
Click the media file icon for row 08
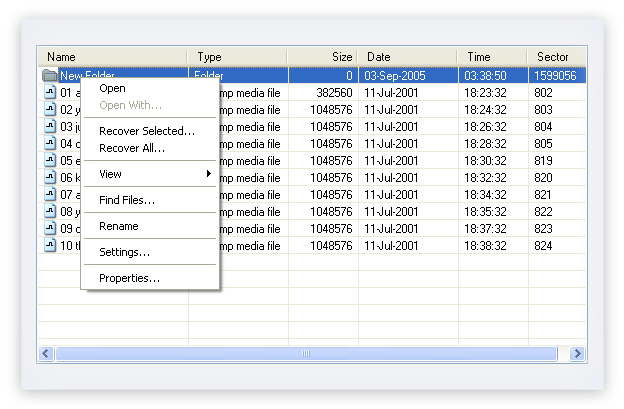click(50, 211)
